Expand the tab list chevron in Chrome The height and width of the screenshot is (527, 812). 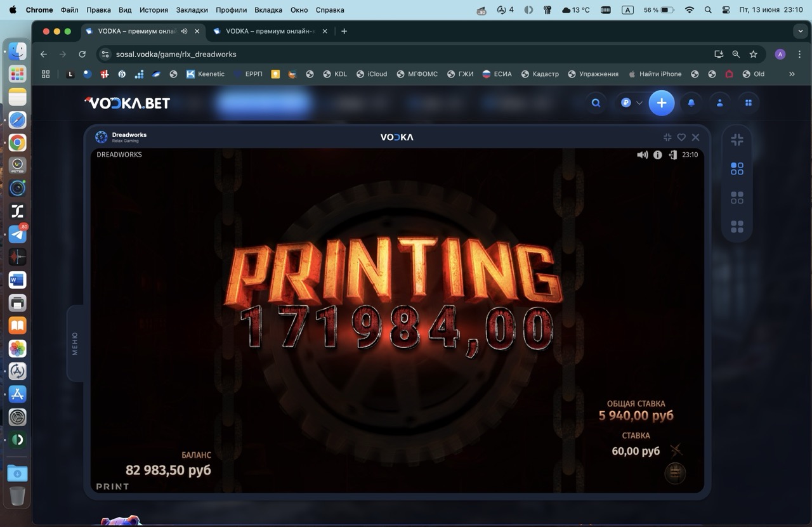pyautogui.click(x=799, y=31)
